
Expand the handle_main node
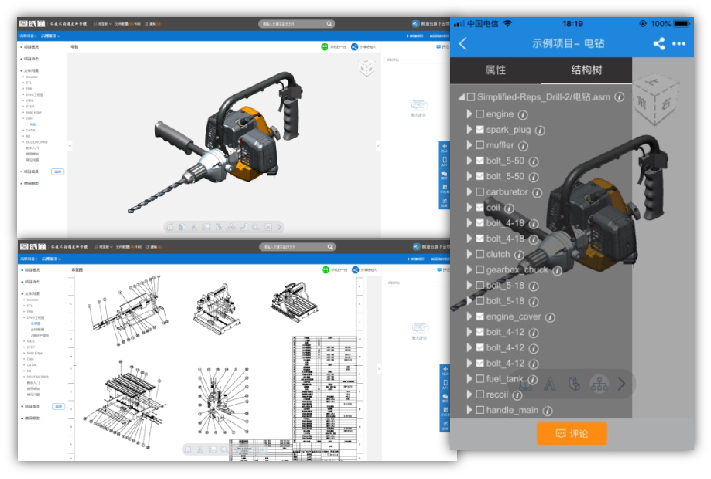pos(469,410)
